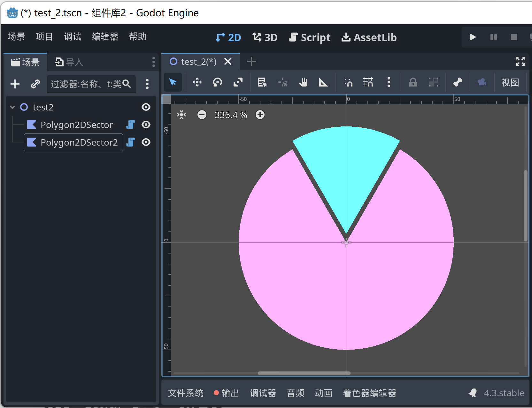The height and width of the screenshot is (408, 532).
Task: Click the group selected nodes icon
Action: click(433, 82)
